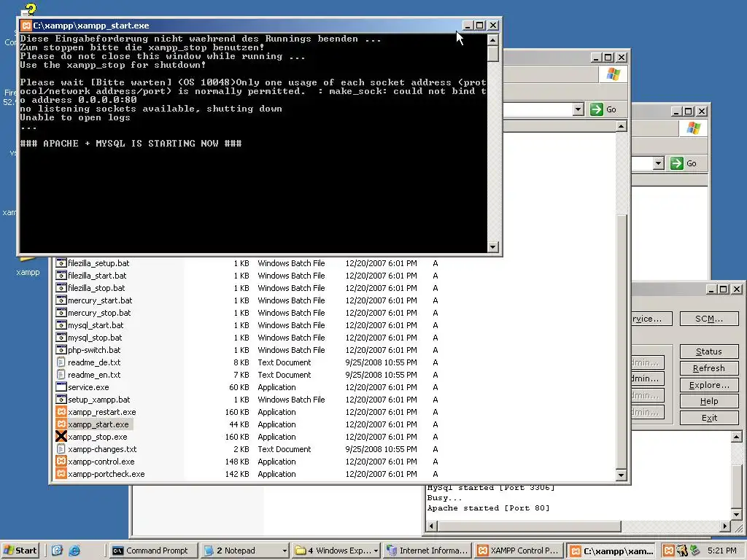
Task: Open the address bar dropdown in the rear Explorer window
Action: click(x=659, y=163)
